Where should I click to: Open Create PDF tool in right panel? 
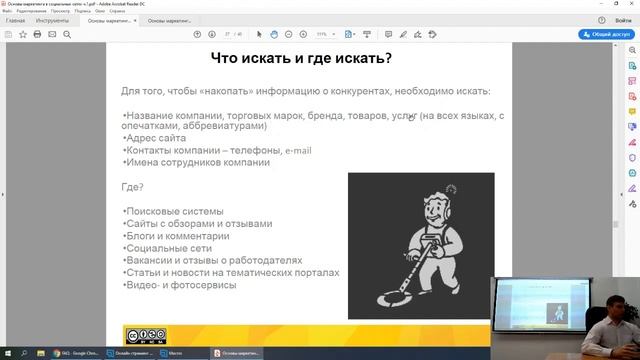pos(632,96)
